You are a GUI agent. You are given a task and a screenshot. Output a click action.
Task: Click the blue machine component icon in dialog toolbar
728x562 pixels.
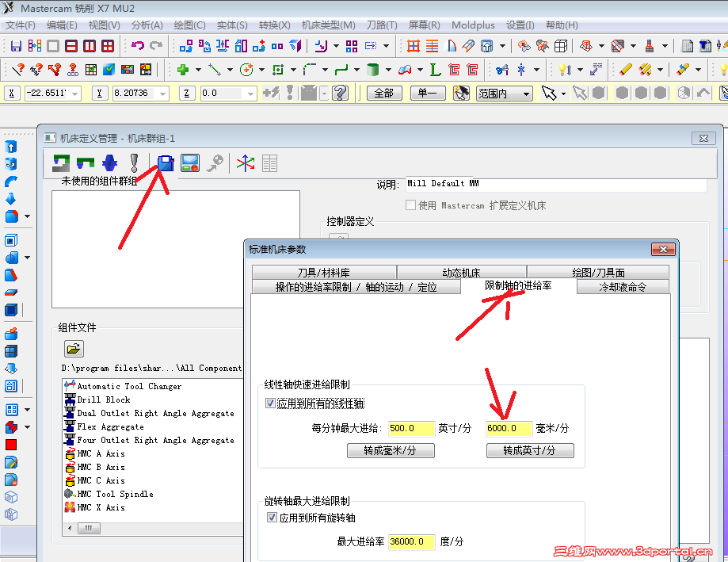coord(109,163)
